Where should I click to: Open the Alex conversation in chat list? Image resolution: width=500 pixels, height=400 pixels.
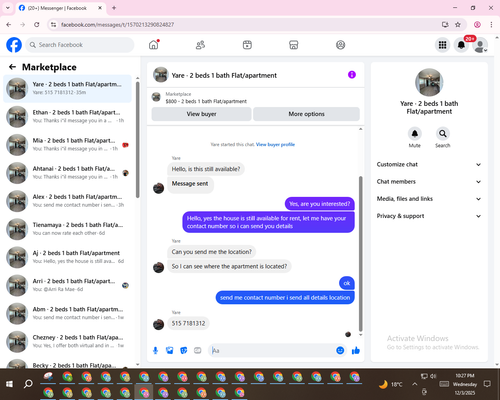click(67, 201)
